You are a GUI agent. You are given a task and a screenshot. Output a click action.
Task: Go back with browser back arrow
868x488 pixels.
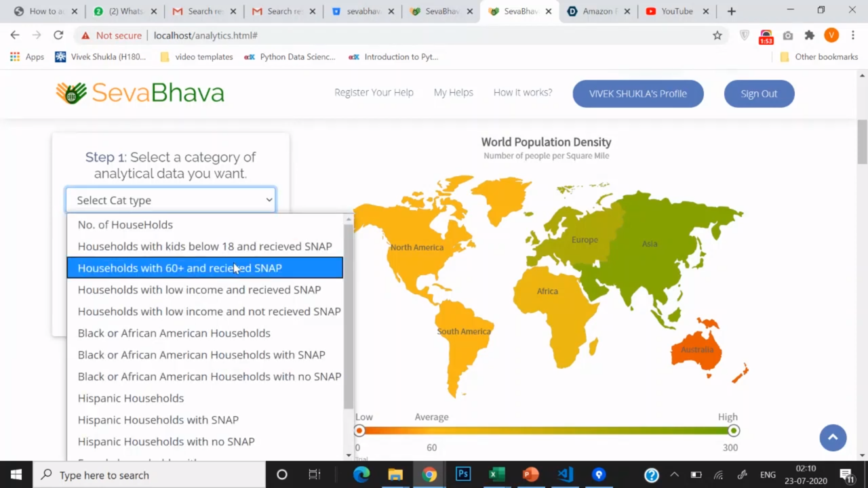[x=15, y=35]
